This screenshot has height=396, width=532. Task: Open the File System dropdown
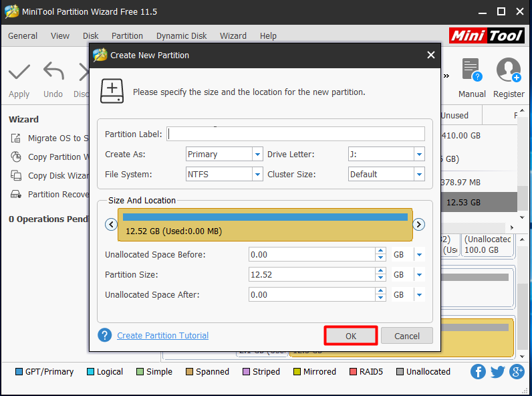pyautogui.click(x=257, y=174)
